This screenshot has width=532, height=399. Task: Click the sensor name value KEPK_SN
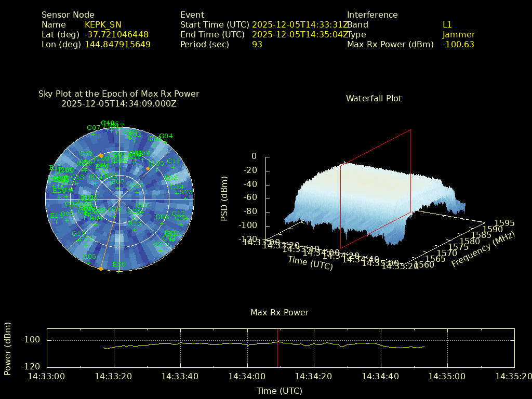click(x=103, y=24)
